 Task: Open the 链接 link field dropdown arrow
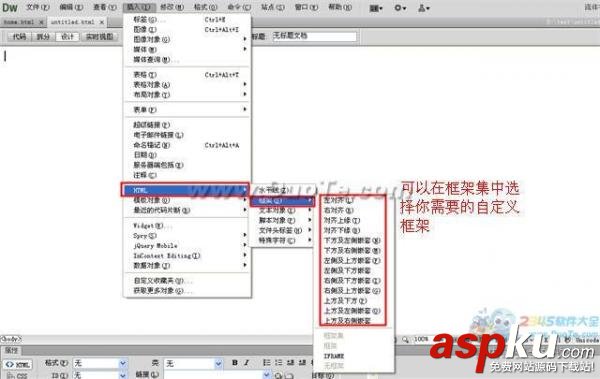tap(267, 375)
